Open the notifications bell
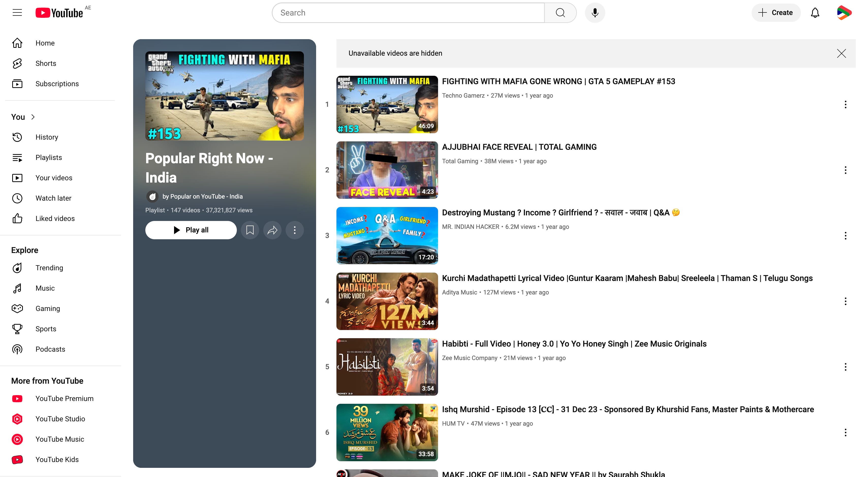 [815, 13]
